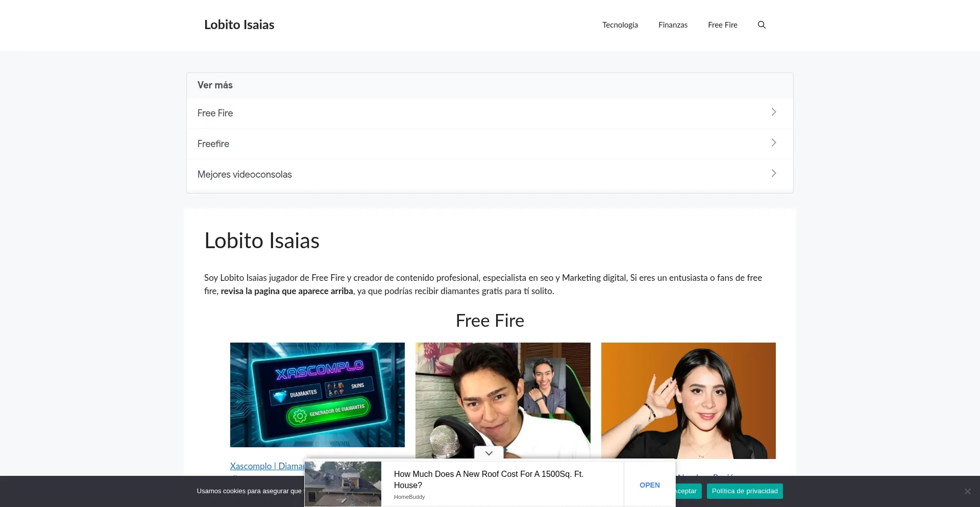Open the search magnifier icon in header
Screen dimensions: 980x507
pyautogui.click(x=762, y=25)
